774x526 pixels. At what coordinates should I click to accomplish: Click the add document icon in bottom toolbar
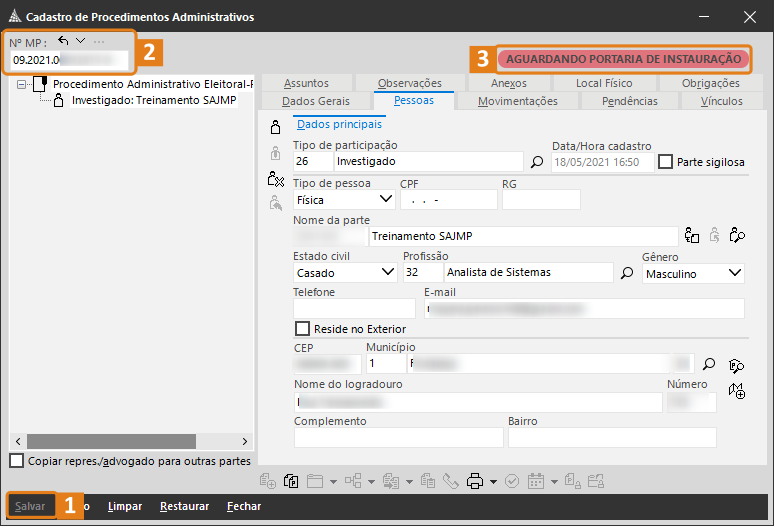(x=268, y=481)
